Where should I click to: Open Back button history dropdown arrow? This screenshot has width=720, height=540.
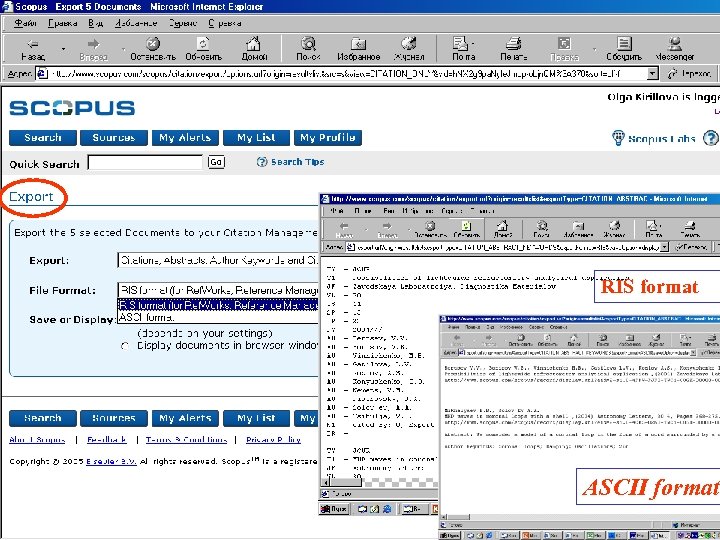(63, 49)
